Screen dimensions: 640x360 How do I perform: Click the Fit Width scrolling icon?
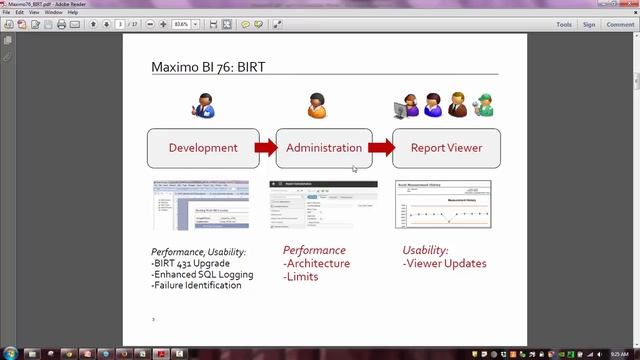click(213, 24)
